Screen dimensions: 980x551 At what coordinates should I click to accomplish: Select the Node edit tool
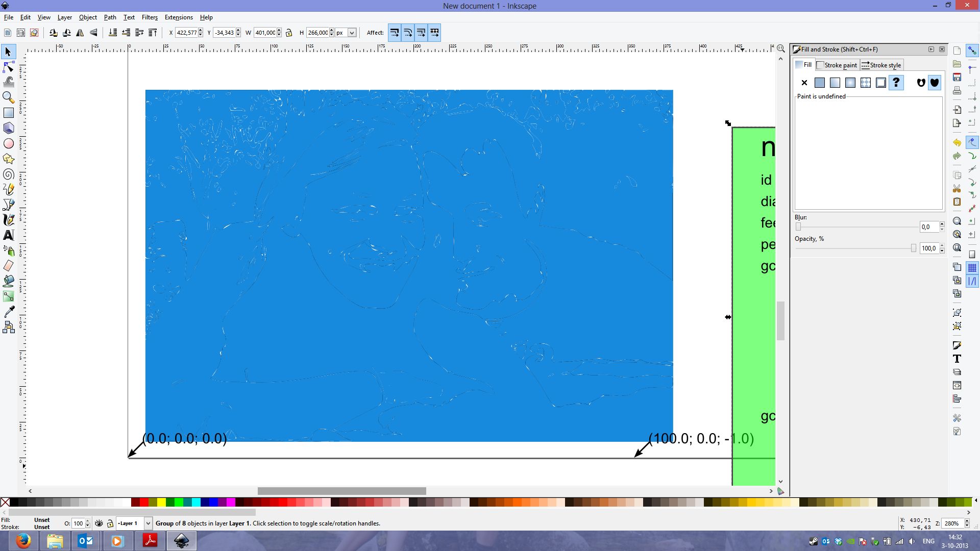9,67
